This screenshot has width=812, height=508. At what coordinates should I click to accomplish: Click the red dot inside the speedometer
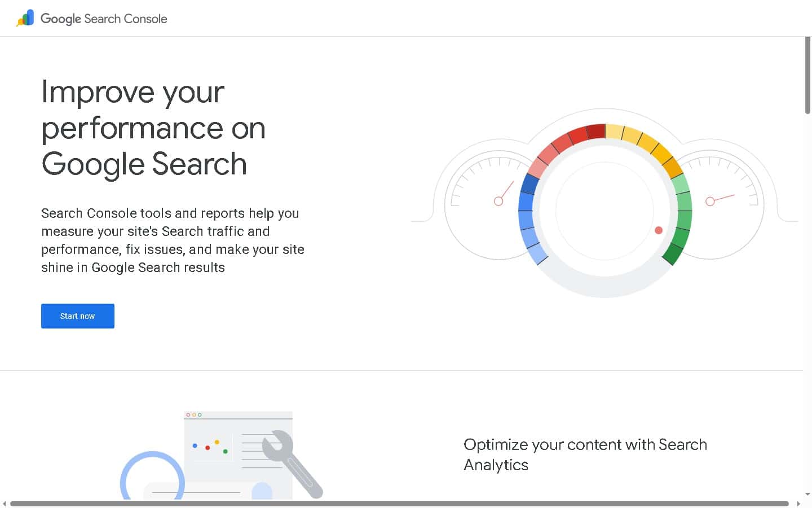[658, 230]
